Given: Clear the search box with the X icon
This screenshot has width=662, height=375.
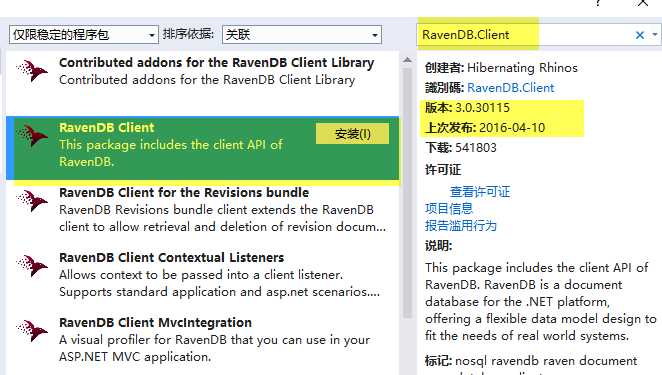Looking at the screenshot, I should pos(640,35).
